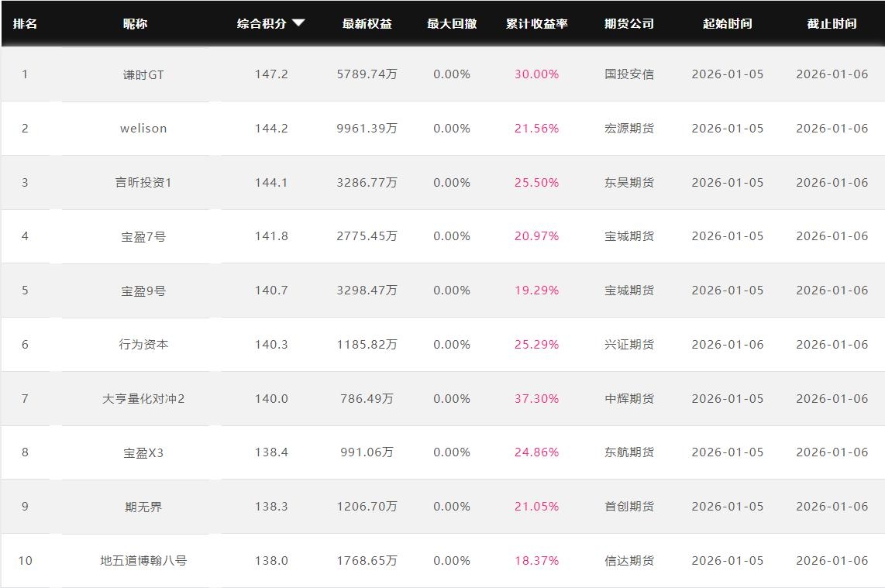Viewport: 885px width, 588px height.
Task: Click the 截止时间 column header
Action: click(832, 23)
